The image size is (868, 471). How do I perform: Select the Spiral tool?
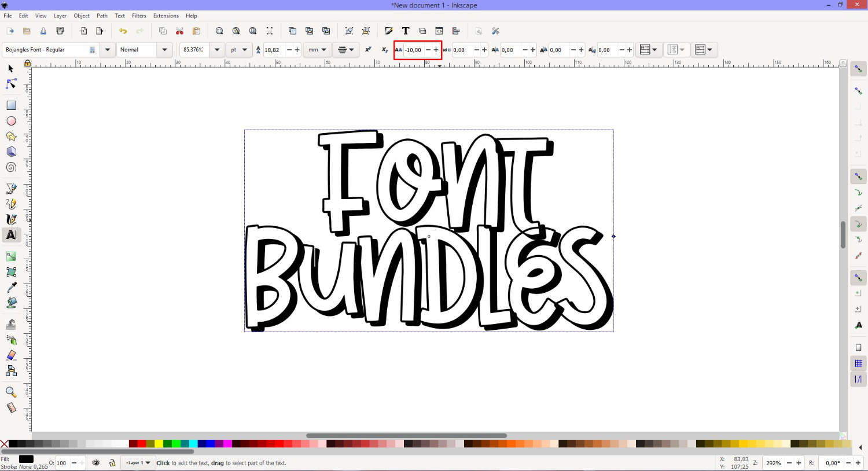[x=11, y=167]
